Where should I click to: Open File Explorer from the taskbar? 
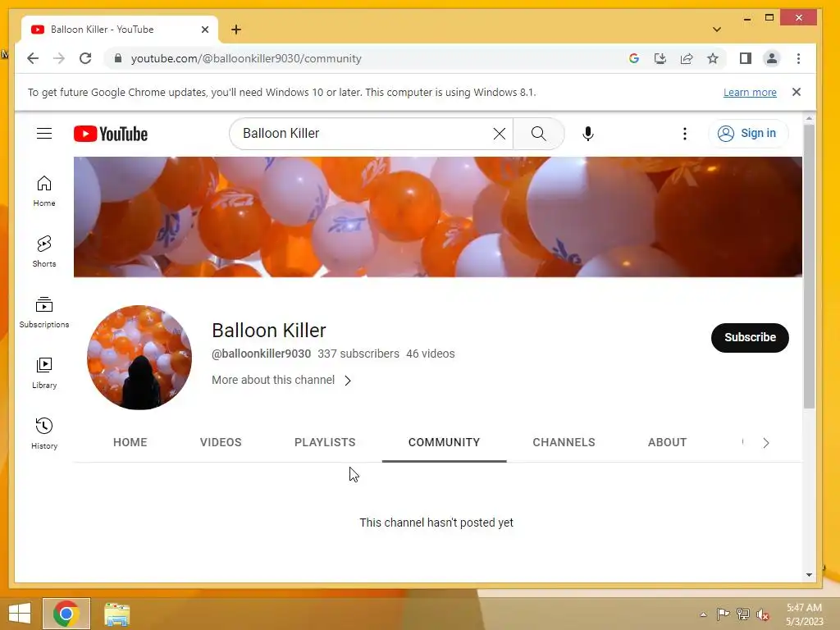coord(116,614)
